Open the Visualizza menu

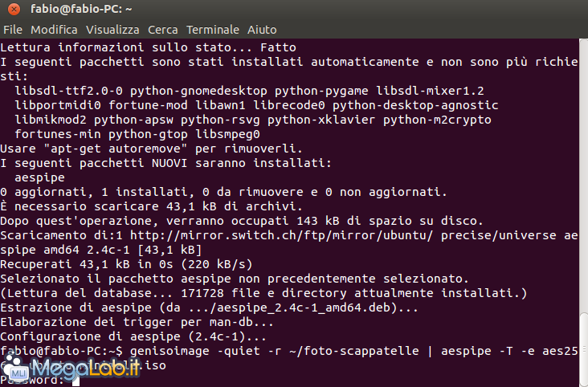click(112, 30)
